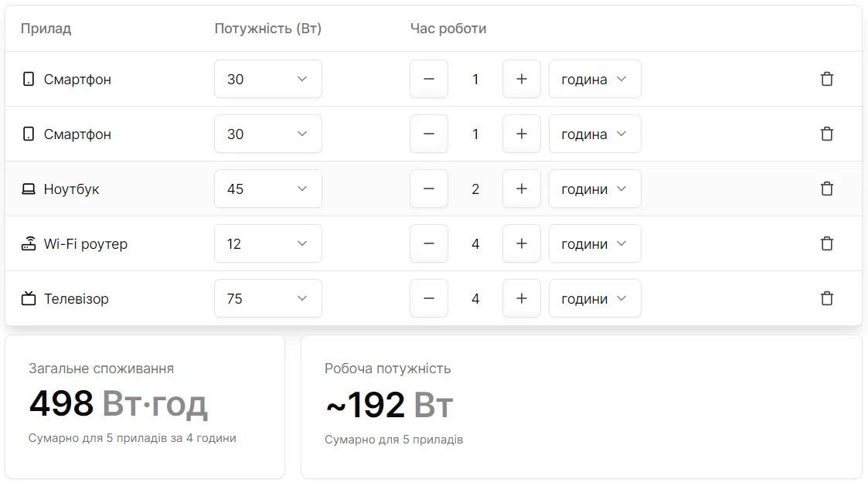This screenshot has height=486, width=868.
Task: Open the power dropdown showing 45 for Ноутбук
Action: (268, 189)
